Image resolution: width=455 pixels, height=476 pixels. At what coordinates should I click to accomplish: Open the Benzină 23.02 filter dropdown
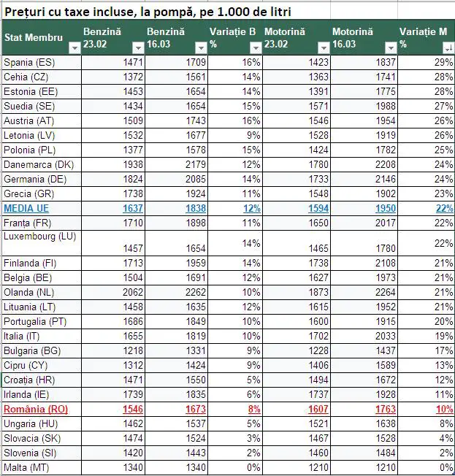[x=138, y=48]
